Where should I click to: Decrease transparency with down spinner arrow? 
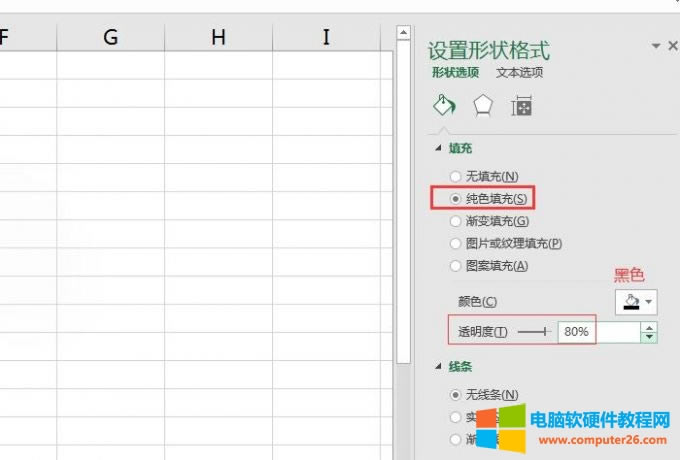(649, 337)
